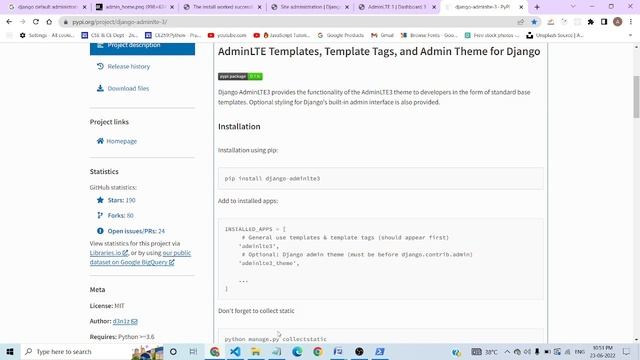
Task: Switch to The install worked successfully tab
Action: (x=222, y=7)
